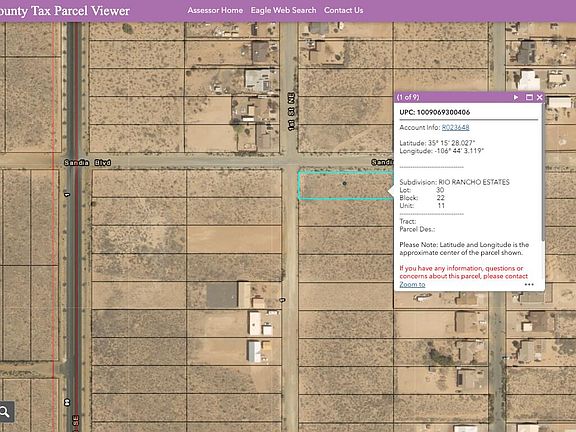576x432 pixels.
Task: Click the Parcel Des.: label
Action: click(417, 229)
